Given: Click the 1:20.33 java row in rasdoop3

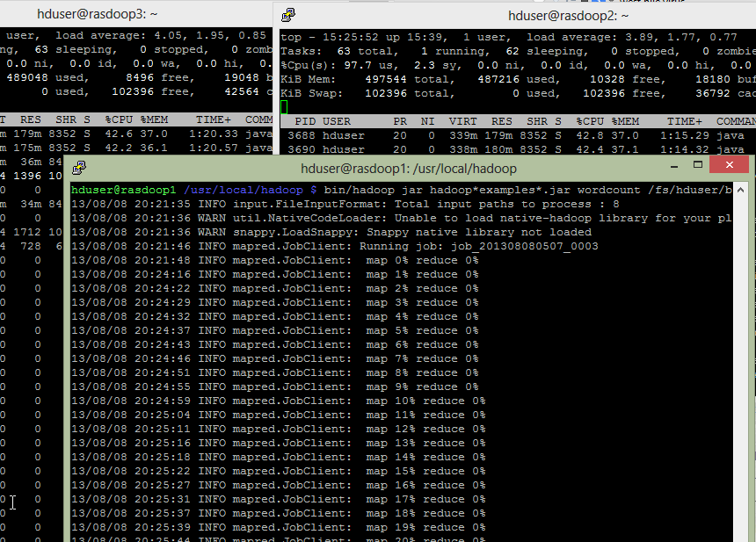Looking at the screenshot, I should tap(136, 134).
